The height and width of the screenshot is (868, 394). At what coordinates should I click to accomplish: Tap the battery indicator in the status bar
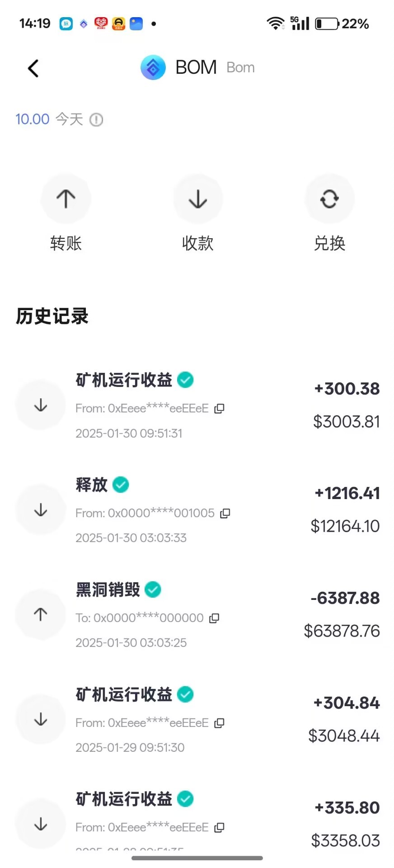(x=327, y=24)
